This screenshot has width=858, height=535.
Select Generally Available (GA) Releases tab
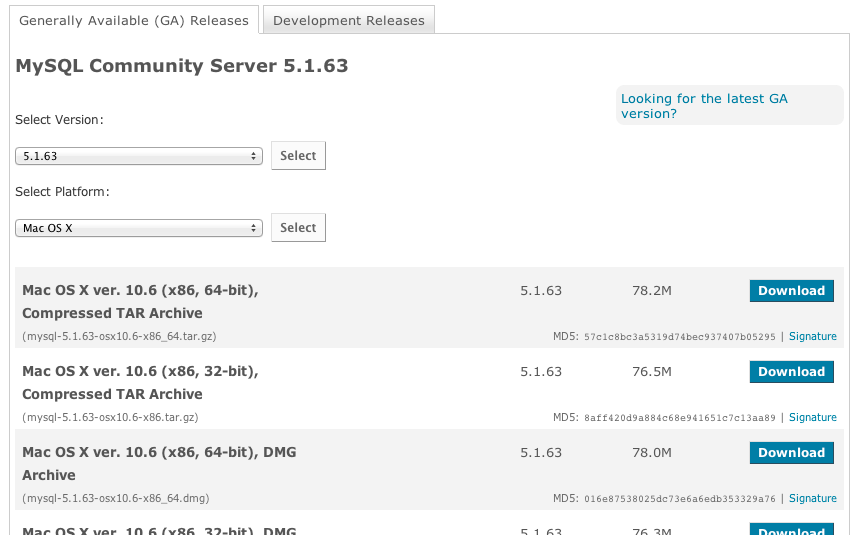134,20
